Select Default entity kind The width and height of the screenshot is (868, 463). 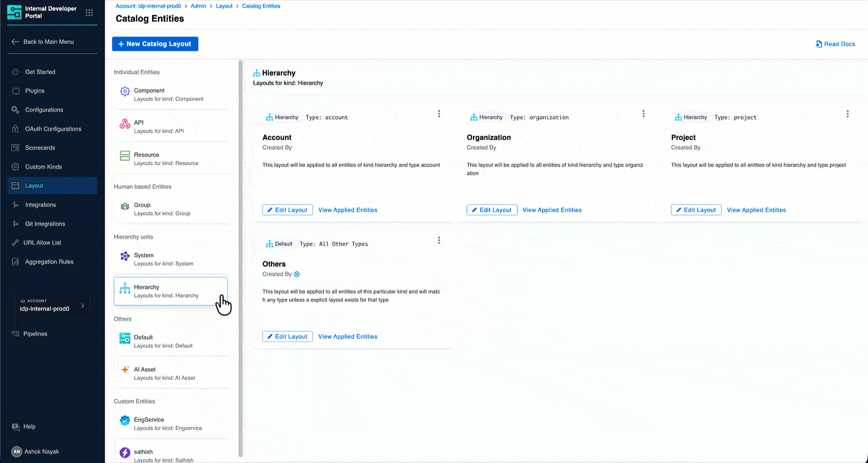171,342
